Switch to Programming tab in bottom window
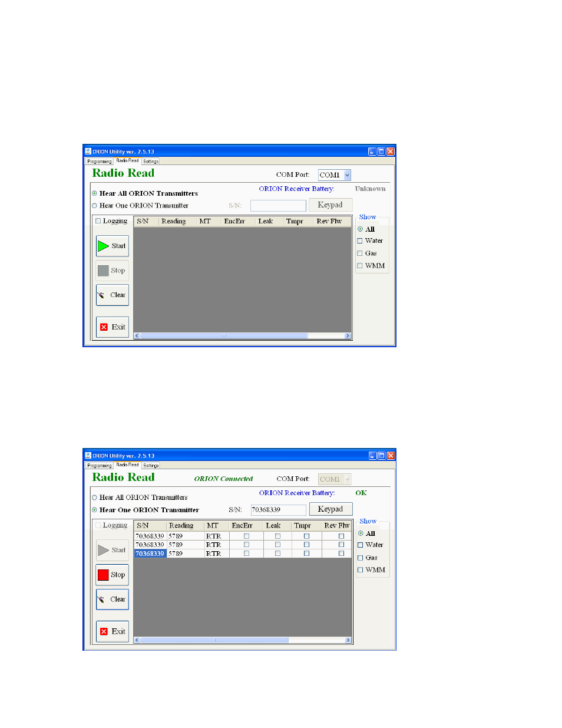562x728 pixels. coord(99,466)
